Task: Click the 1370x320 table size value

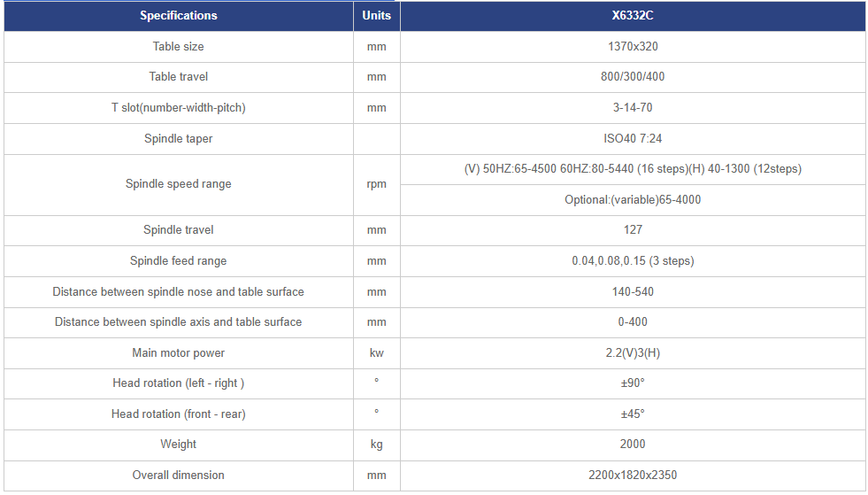Action: 633,47
